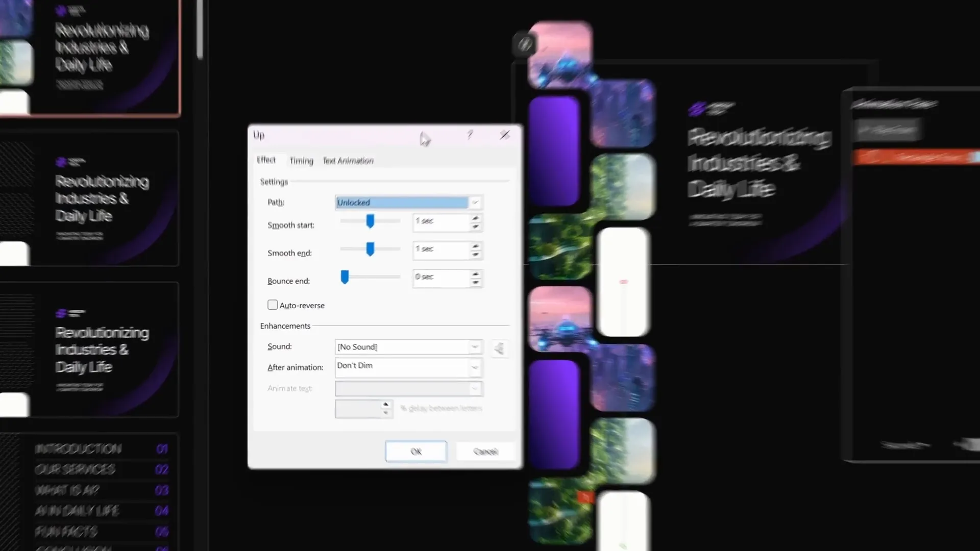
Task: Select the orange highlighted animation in the Animation Pane
Action: point(916,157)
